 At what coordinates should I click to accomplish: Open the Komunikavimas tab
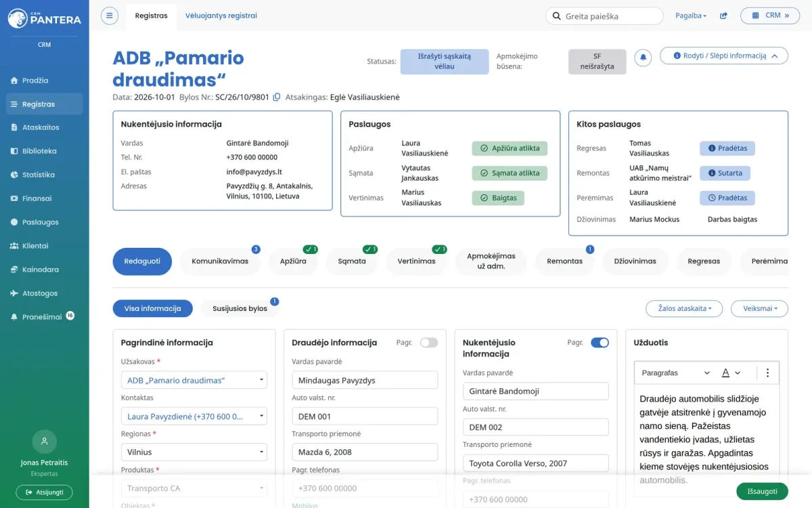pyautogui.click(x=220, y=261)
